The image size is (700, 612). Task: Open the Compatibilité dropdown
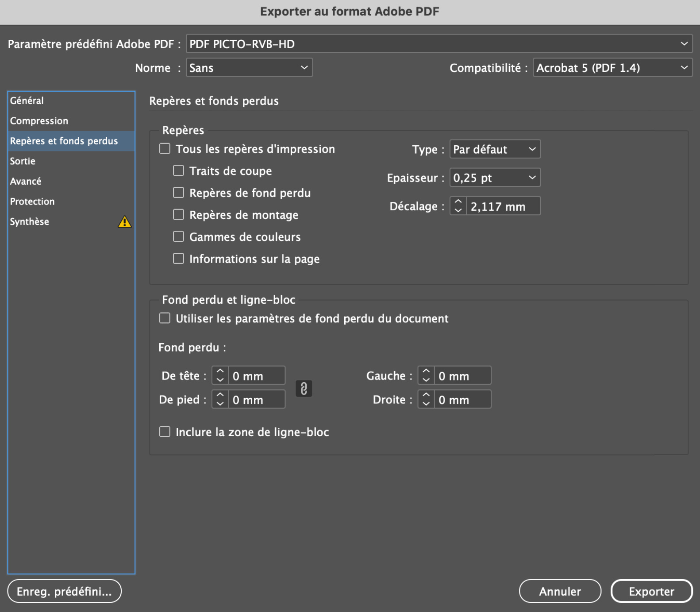pos(612,68)
